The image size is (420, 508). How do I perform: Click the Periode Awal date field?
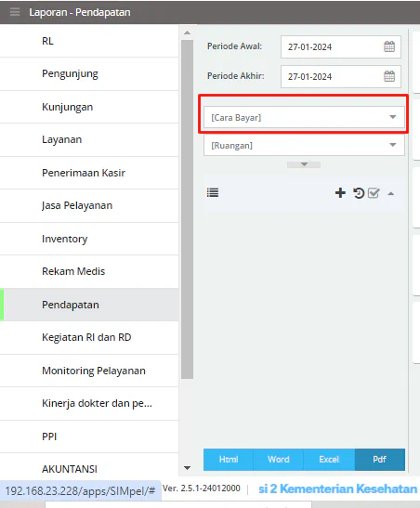341,46
